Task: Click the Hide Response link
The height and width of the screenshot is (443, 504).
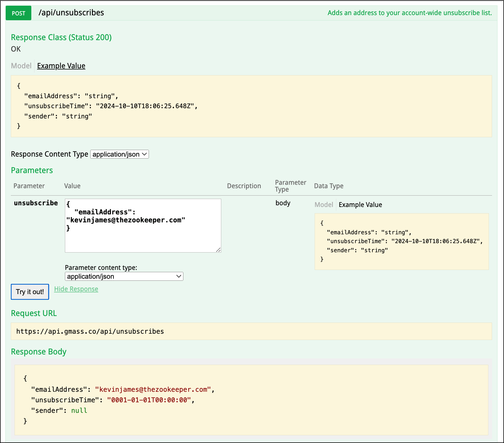Action: (76, 289)
